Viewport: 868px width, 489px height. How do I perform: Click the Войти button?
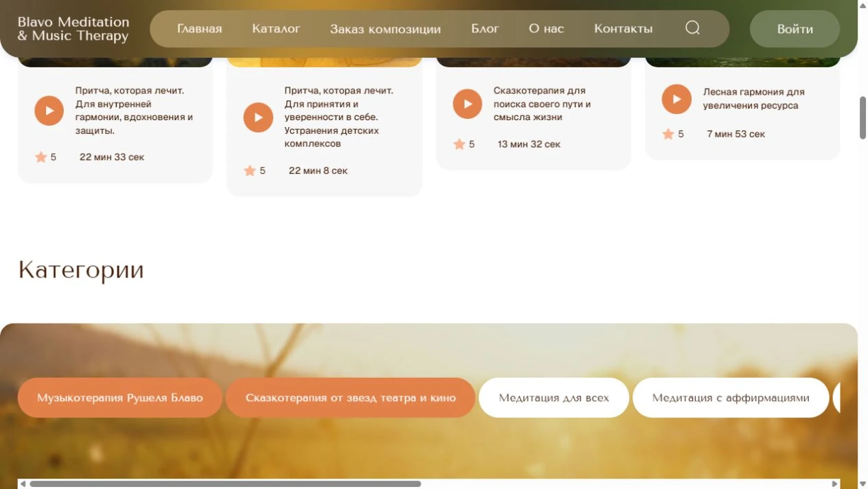point(795,29)
